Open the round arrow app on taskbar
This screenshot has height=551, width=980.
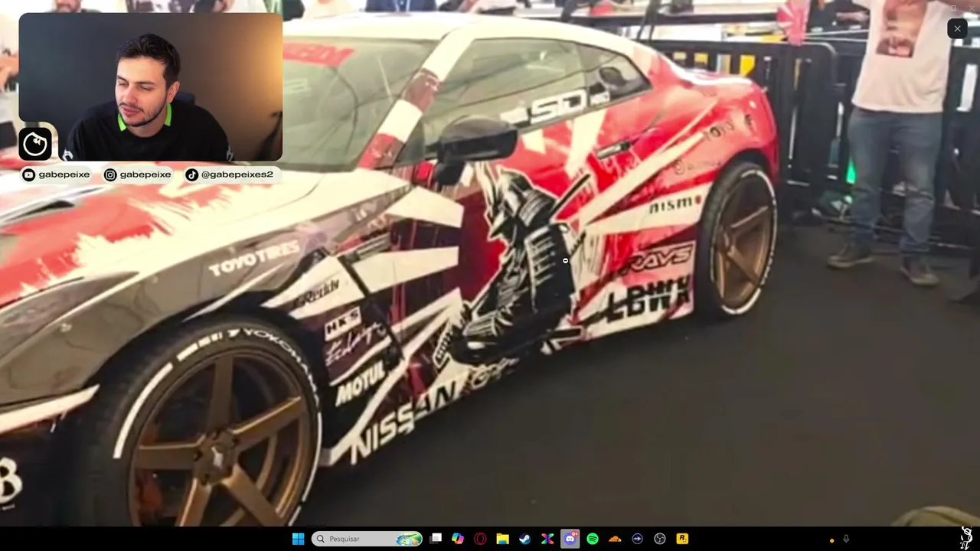(637, 539)
